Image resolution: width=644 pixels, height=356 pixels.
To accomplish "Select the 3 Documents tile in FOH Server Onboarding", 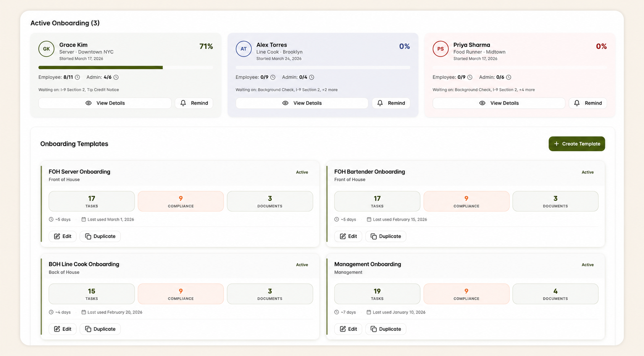I will pyautogui.click(x=270, y=201).
